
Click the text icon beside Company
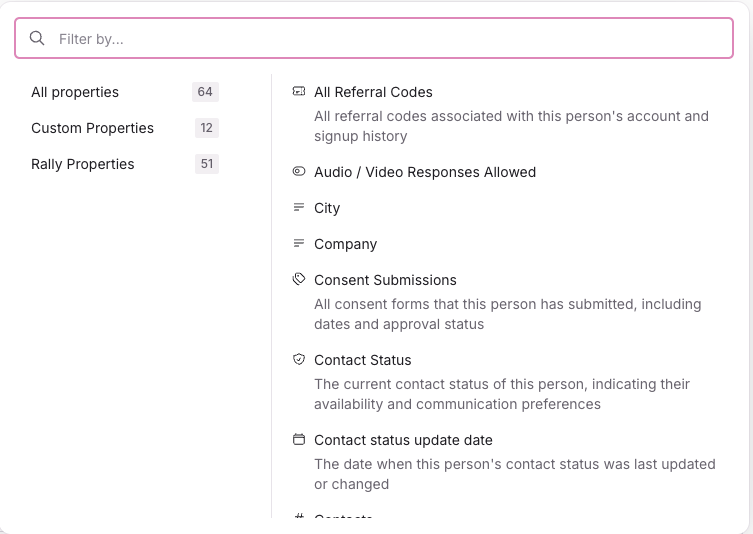[x=298, y=244]
